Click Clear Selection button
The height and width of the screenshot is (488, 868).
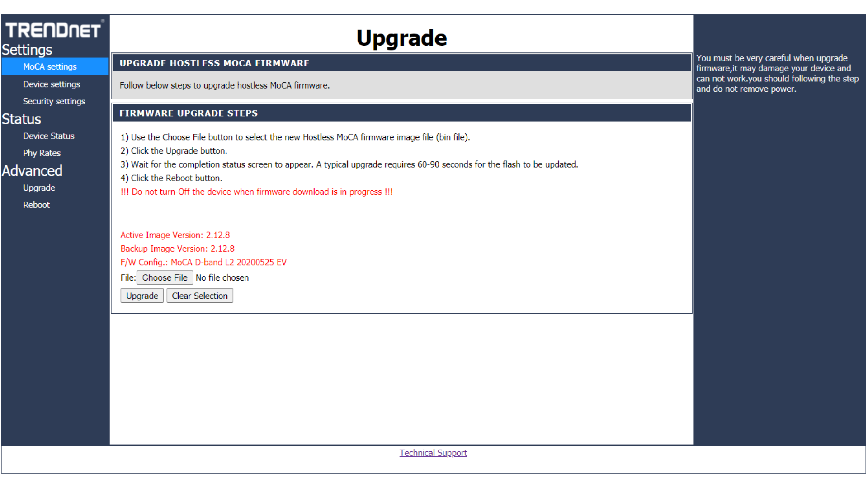(199, 296)
